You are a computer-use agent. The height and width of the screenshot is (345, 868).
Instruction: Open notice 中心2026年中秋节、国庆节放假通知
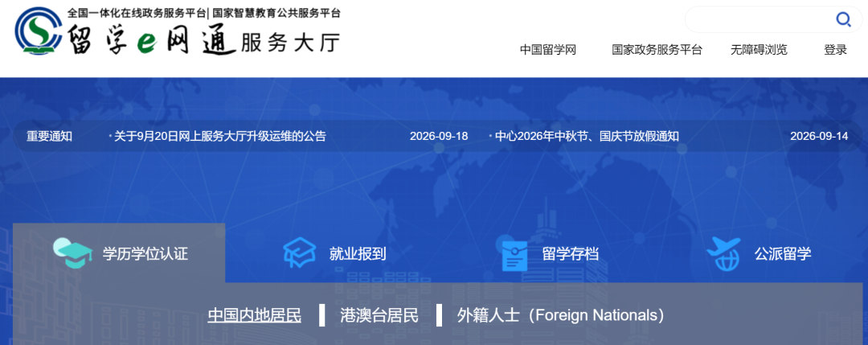tap(587, 136)
